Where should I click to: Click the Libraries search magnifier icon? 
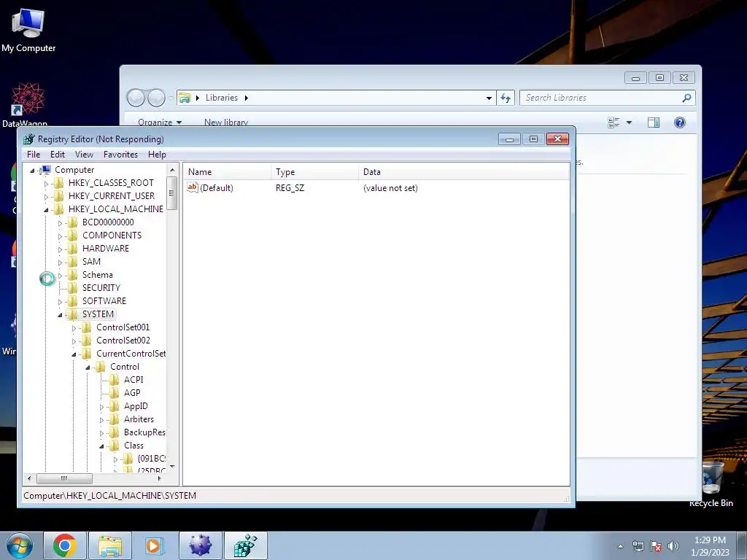pos(686,98)
